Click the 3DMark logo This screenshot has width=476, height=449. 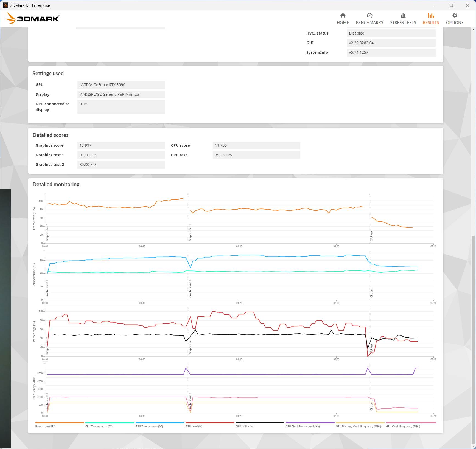[32, 18]
